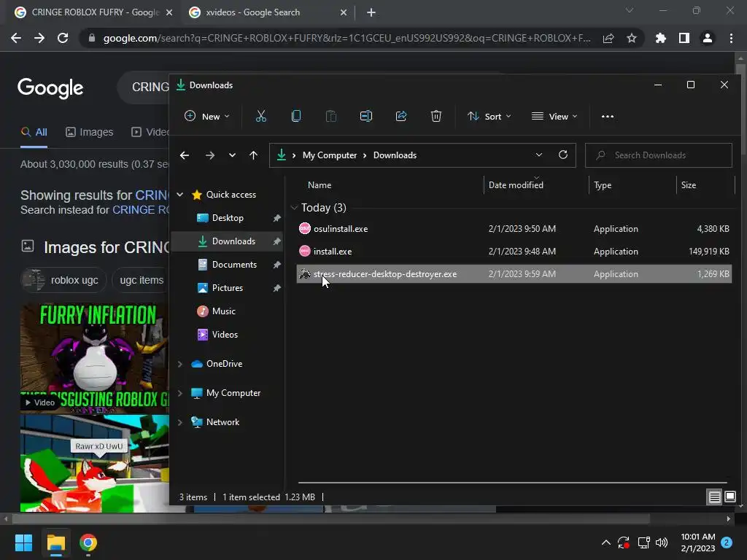747x560 pixels.
Task: Open Chrome from the taskbar
Action: click(88, 542)
